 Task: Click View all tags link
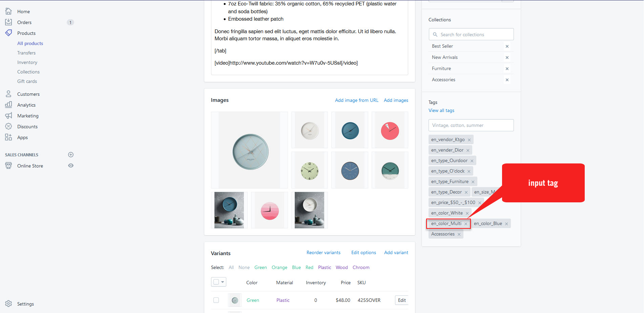(x=441, y=110)
